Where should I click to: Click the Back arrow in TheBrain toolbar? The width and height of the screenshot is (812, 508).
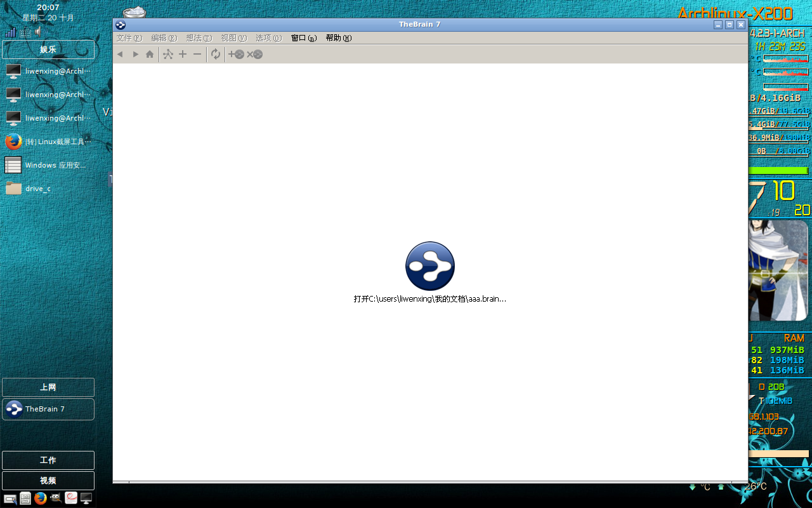pyautogui.click(x=120, y=55)
